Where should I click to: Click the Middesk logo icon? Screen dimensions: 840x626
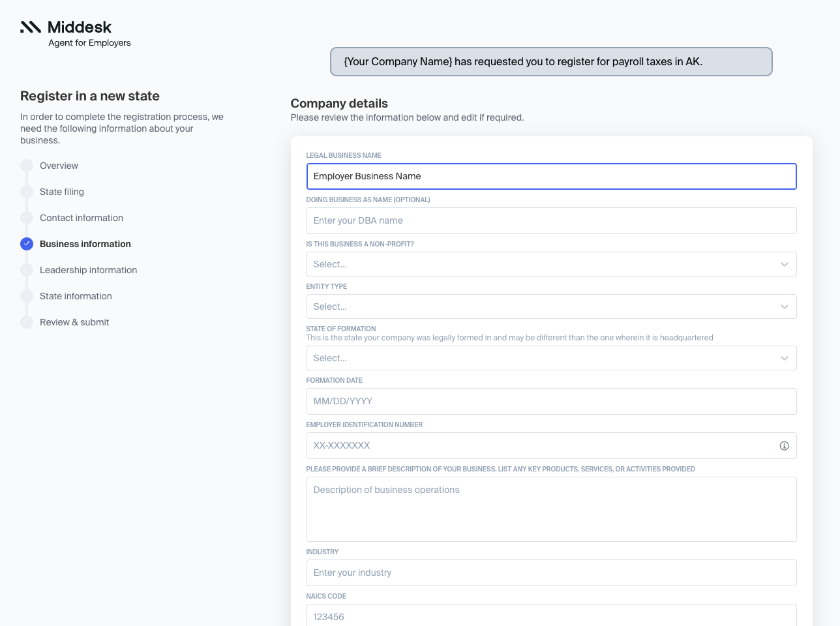[x=31, y=27]
